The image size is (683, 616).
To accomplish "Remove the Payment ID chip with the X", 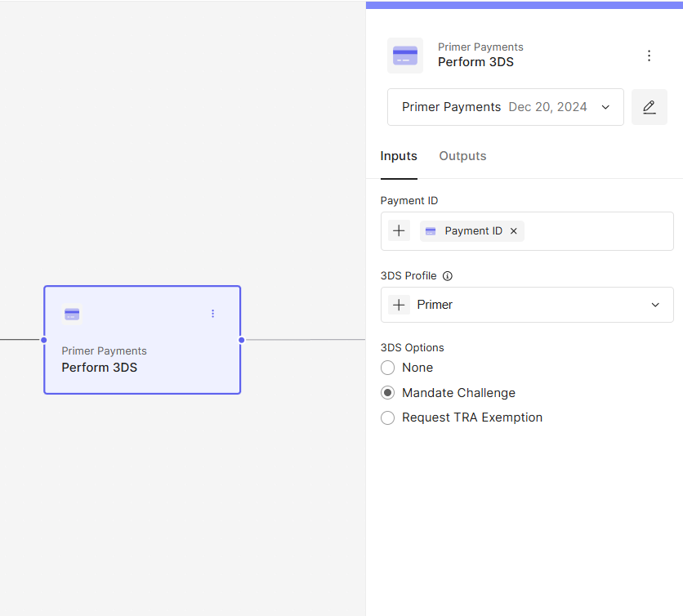I will (x=514, y=231).
